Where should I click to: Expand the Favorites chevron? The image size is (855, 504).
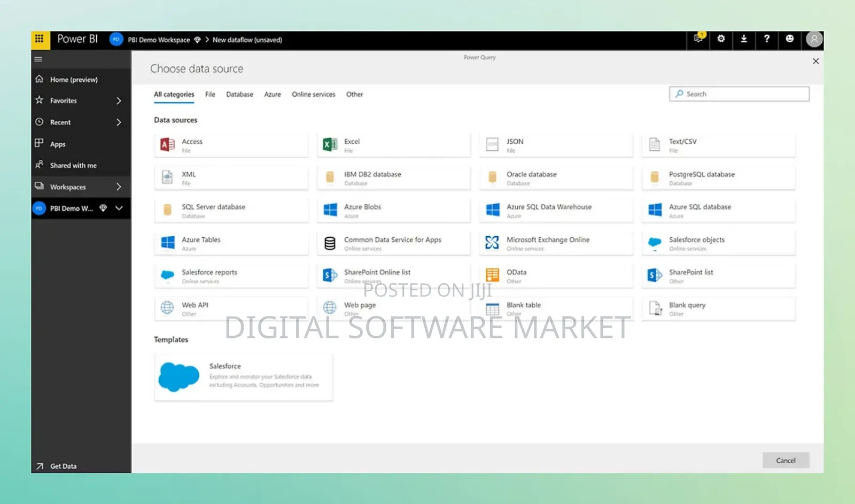click(119, 100)
